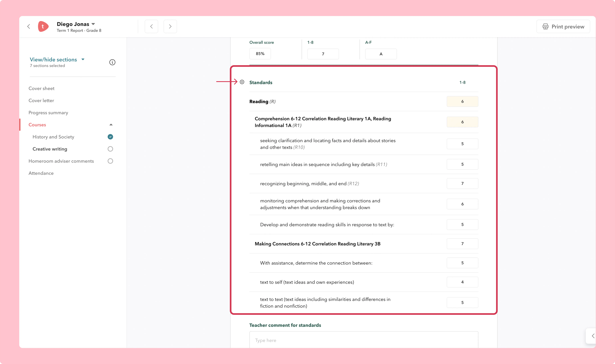
Task: Open the Cover letter section
Action: (41, 101)
